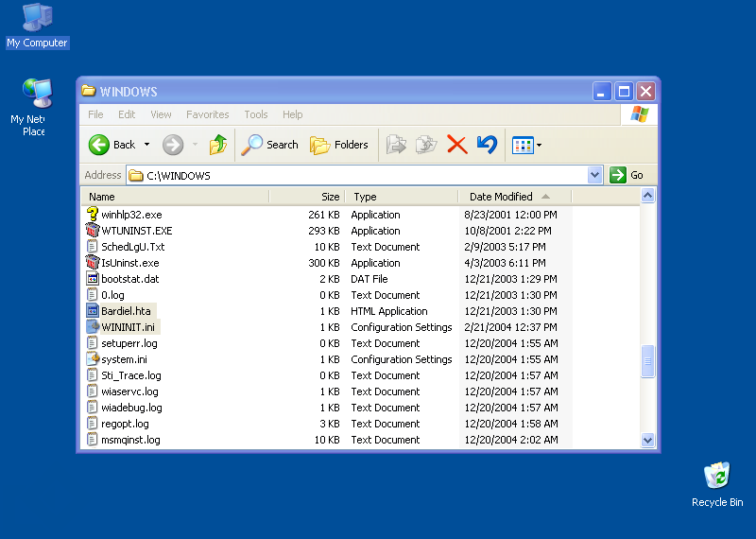Open the Tools menu
756x539 pixels.
pos(255,114)
